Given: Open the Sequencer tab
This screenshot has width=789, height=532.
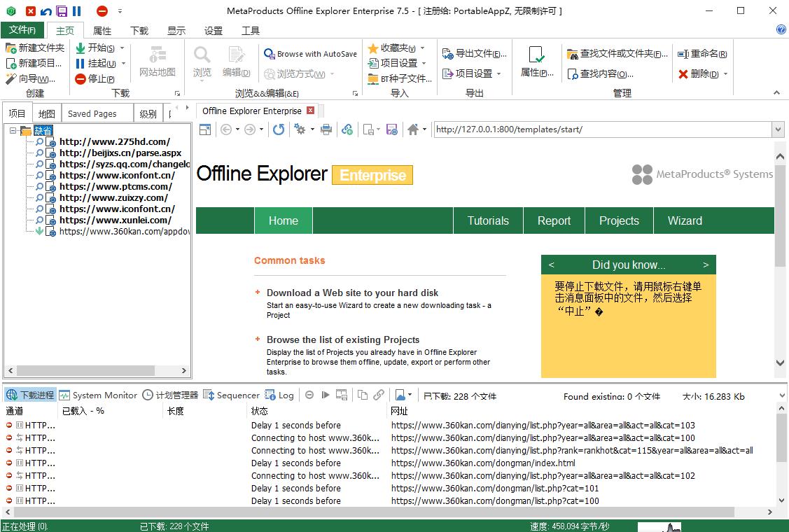Looking at the screenshot, I should tap(232, 395).
